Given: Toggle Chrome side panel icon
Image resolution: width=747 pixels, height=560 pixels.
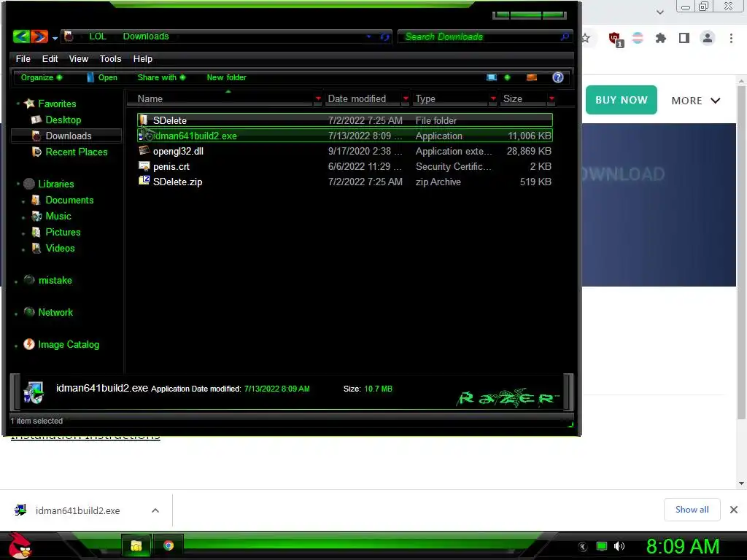Looking at the screenshot, I should 684,38.
